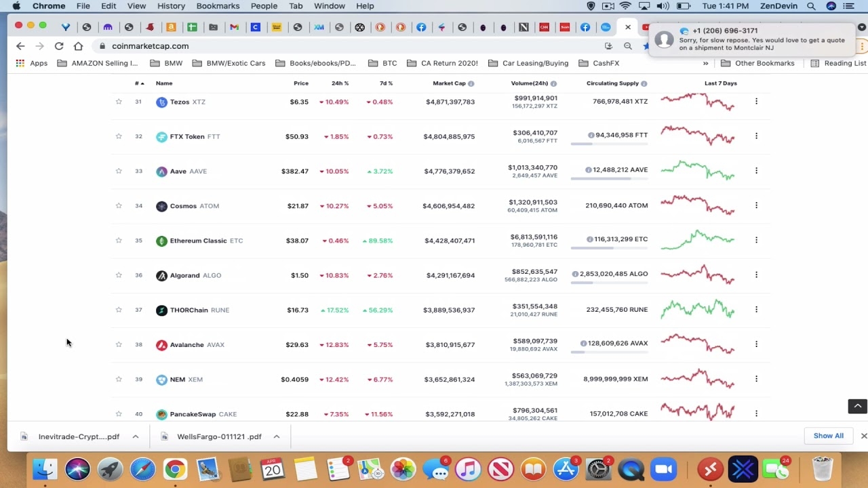
Task: Open System Preferences in the Dock
Action: (x=598, y=469)
